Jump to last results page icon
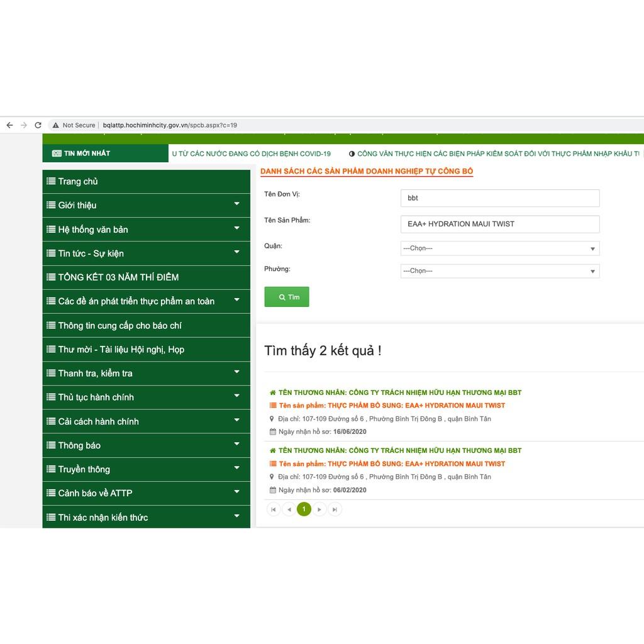This screenshot has width=644, height=644. click(335, 509)
